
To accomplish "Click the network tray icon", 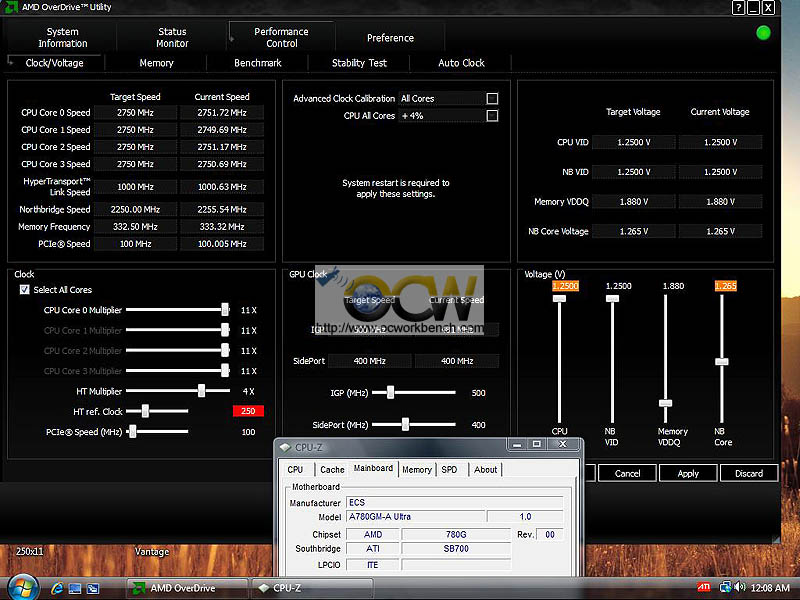I will (725, 587).
